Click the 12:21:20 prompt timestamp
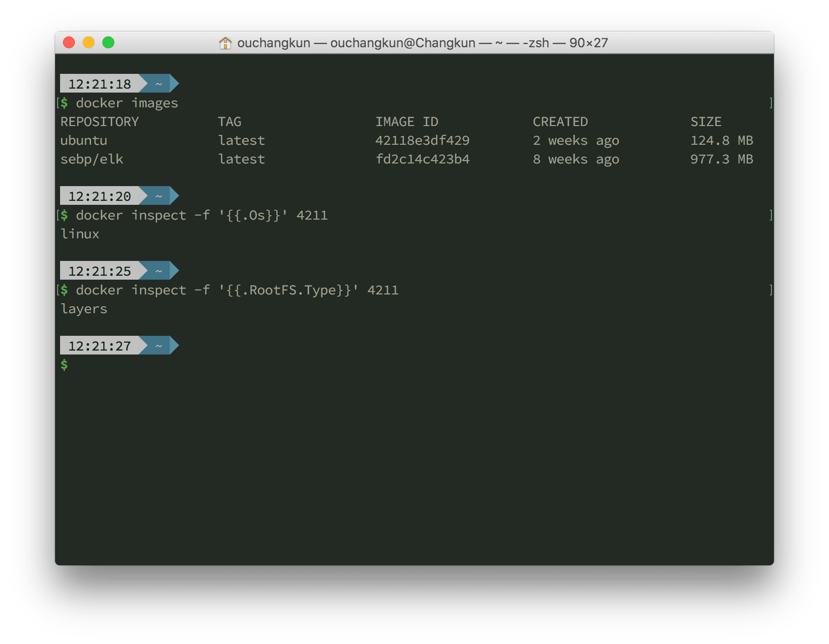Image resolution: width=829 pixels, height=644 pixels. coord(99,196)
